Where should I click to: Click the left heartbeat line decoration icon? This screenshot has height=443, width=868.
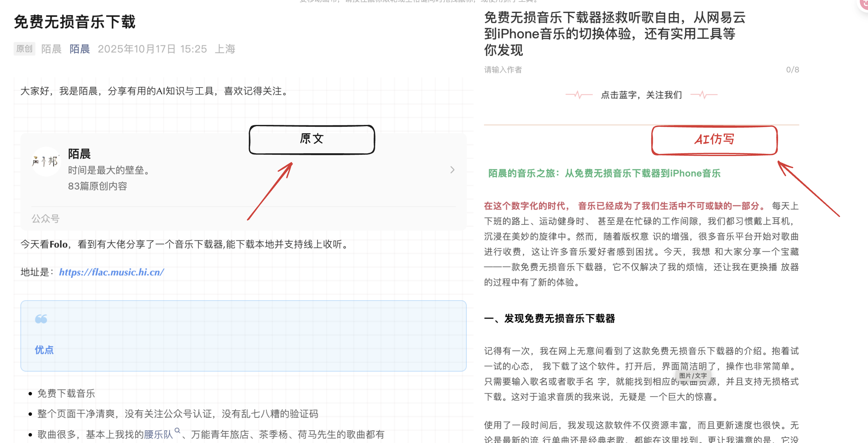pos(579,95)
